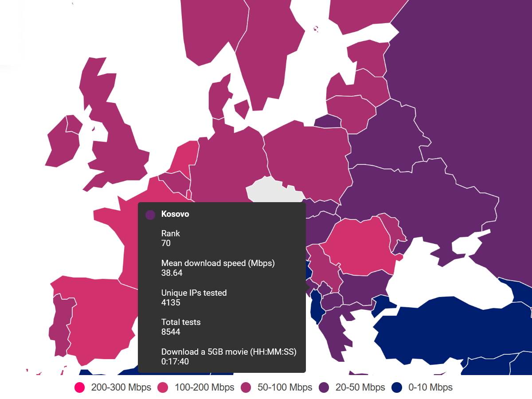
Task: Click the 100-200 Mbps legend color dot
Action: tap(163, 387)
